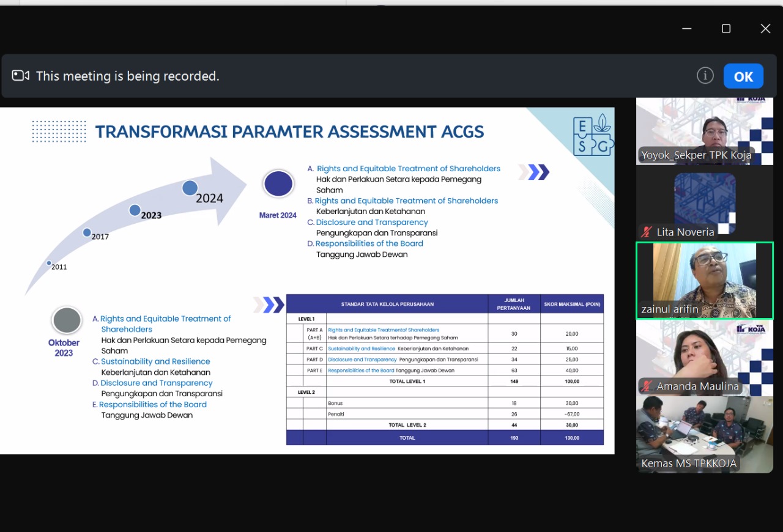Select zainul arifin active speaker tile

705,281
